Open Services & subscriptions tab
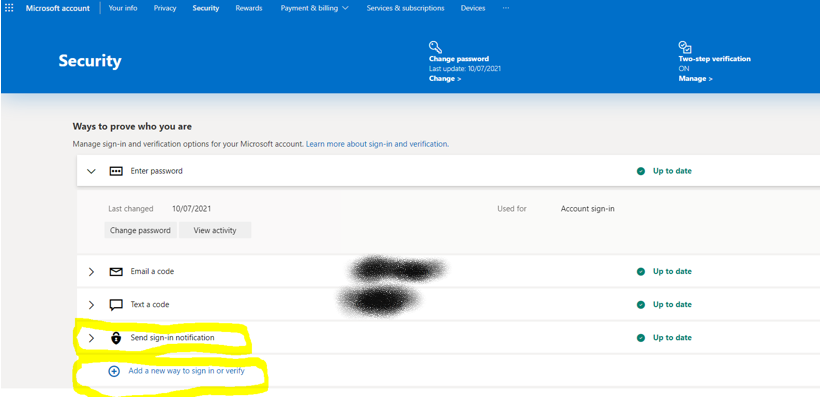The width and height of the screenshot is (821, 397). click(405, 8)
